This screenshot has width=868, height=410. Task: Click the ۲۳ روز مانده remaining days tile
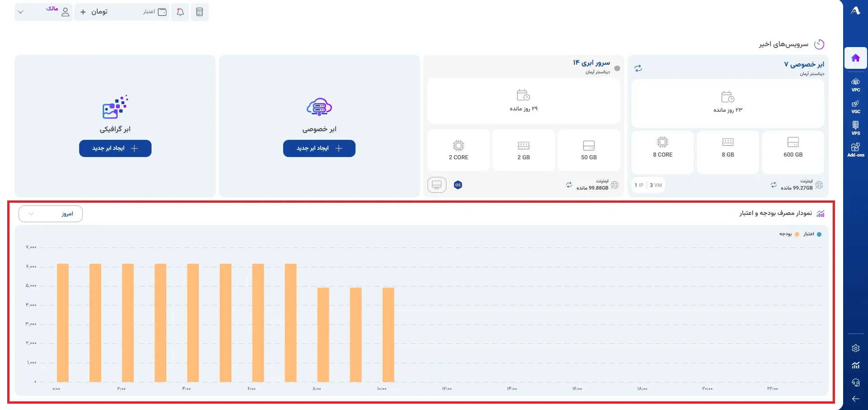point(728,103)
